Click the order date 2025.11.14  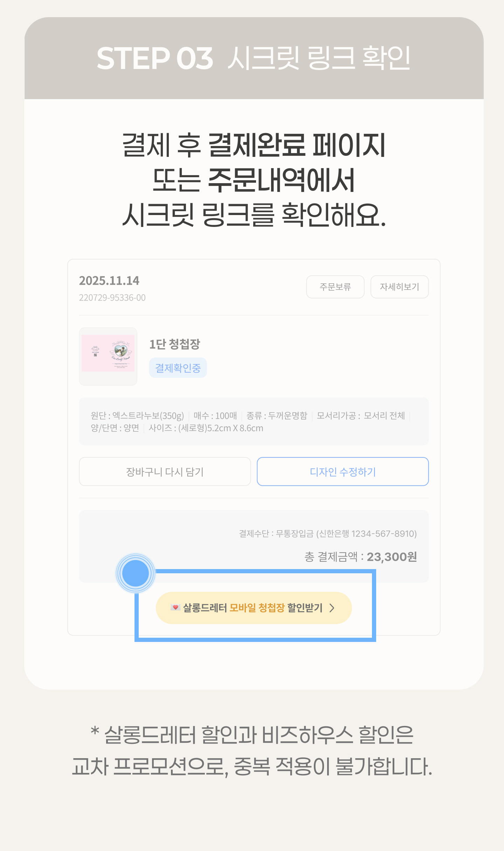109,281
